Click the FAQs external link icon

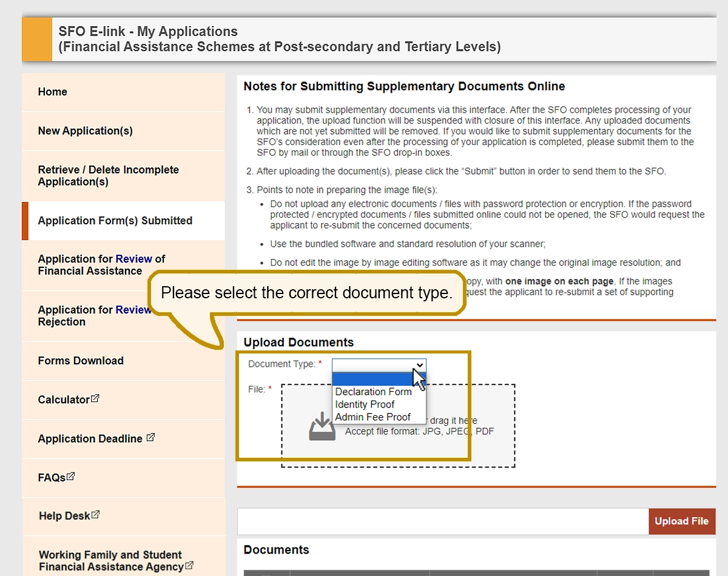[70, 477]
